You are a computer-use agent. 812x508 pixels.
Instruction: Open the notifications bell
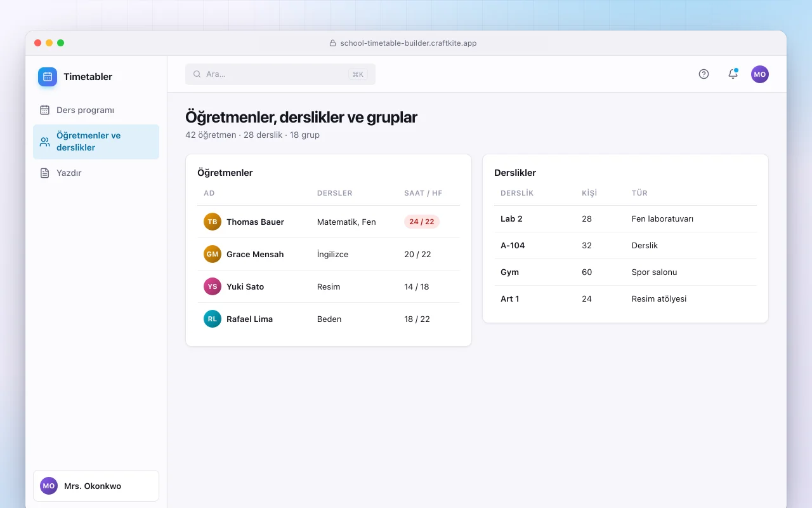733,74
